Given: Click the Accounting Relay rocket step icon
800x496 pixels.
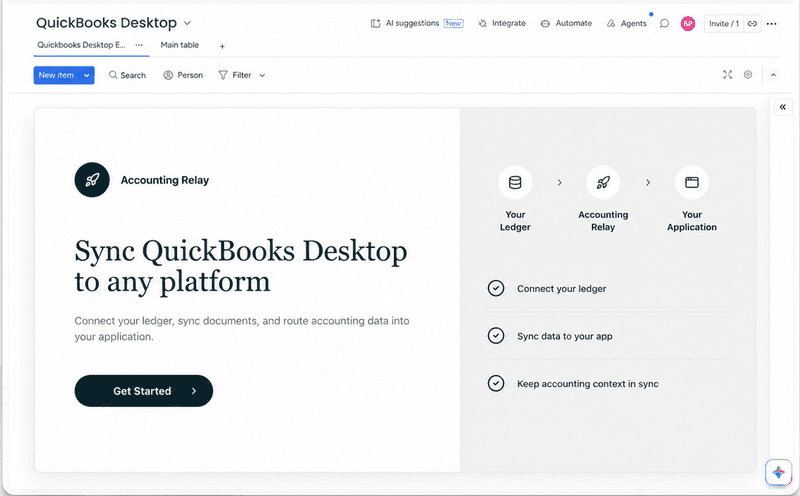Looking at the screenshot, I should 603,182.
